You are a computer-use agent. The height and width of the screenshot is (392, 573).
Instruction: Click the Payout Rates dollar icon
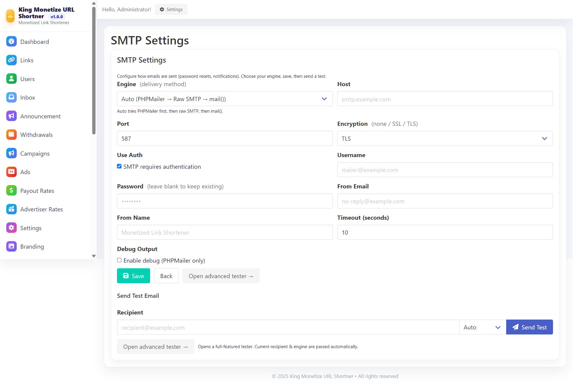click(11, 190)
